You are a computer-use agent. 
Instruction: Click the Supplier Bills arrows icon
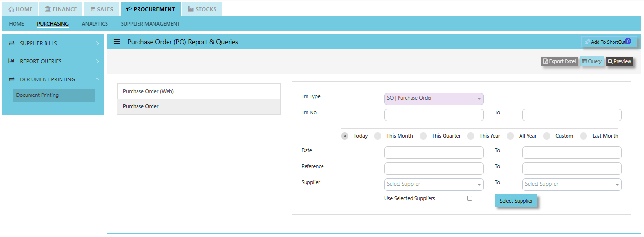(11, 43)
